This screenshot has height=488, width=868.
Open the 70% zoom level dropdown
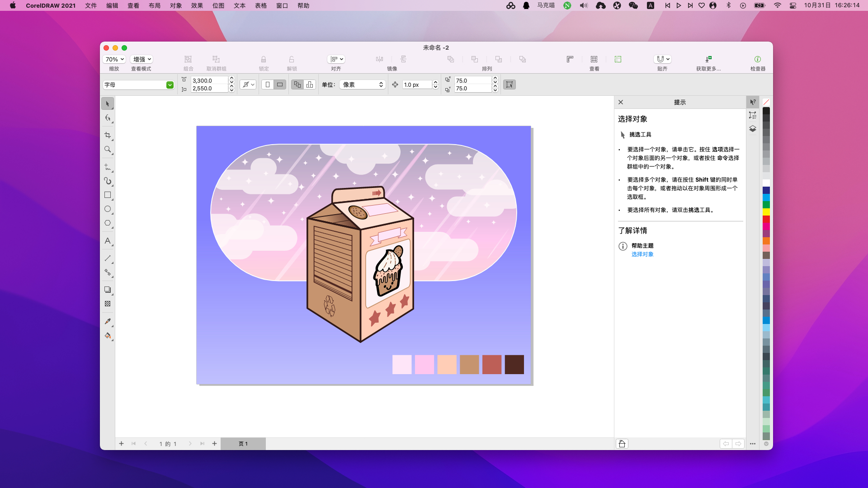[x=114, y=59]
